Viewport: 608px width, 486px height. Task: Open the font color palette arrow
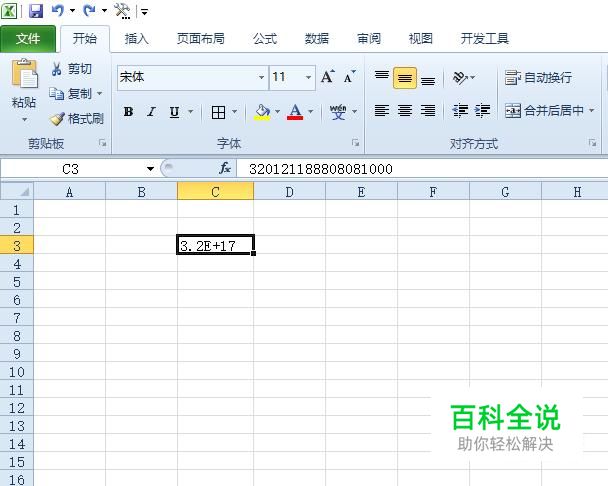click(311, 112)
